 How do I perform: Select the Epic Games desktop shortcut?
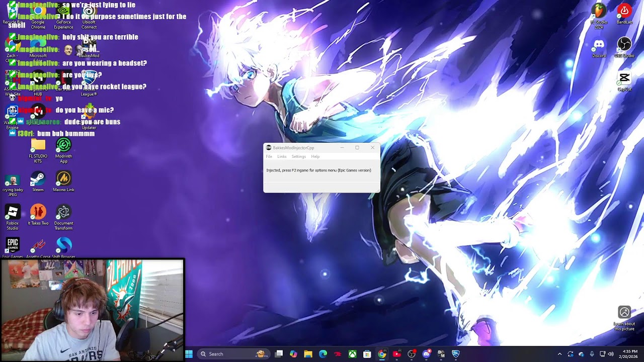pyautogui.click(x=13, y=248)
